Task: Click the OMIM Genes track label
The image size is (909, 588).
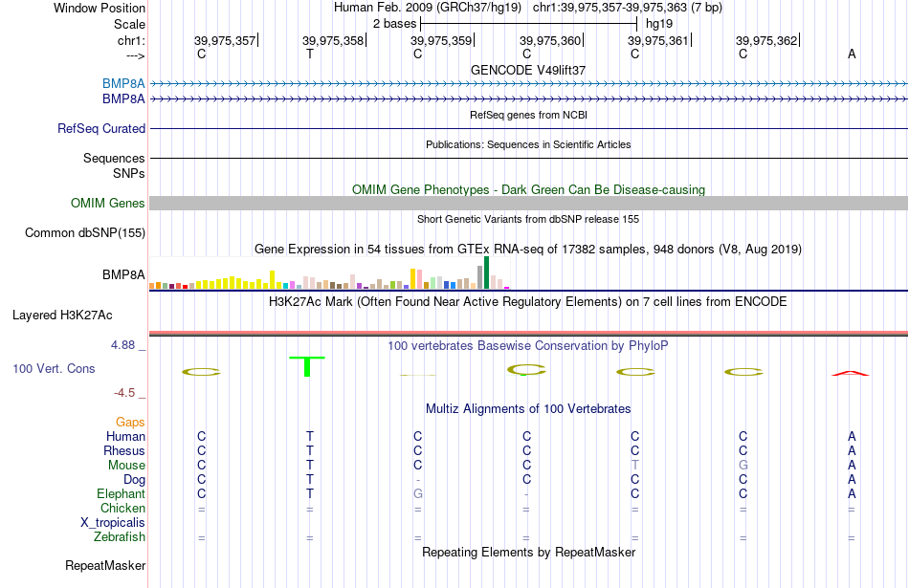Action: click(108, 204)
